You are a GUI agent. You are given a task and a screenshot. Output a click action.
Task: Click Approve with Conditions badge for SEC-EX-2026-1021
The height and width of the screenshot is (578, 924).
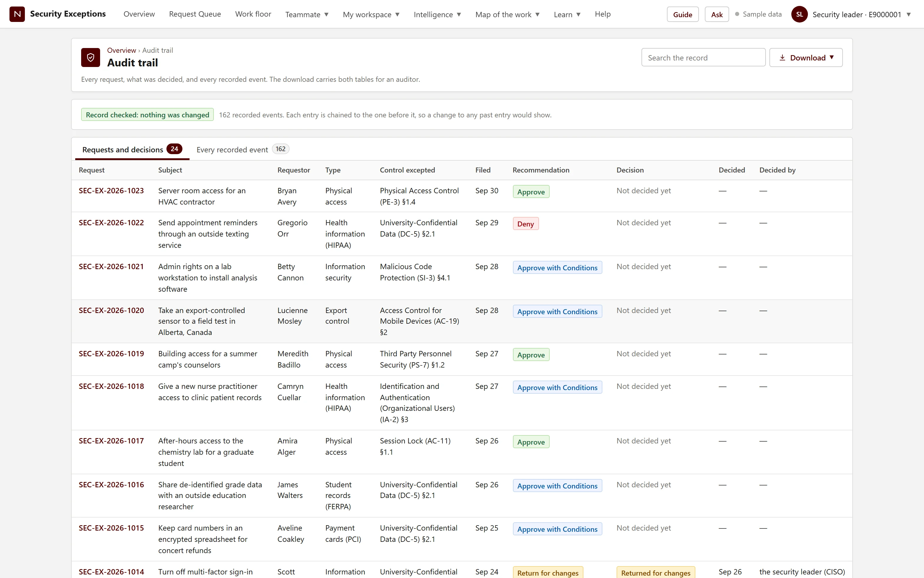(557, 268)
